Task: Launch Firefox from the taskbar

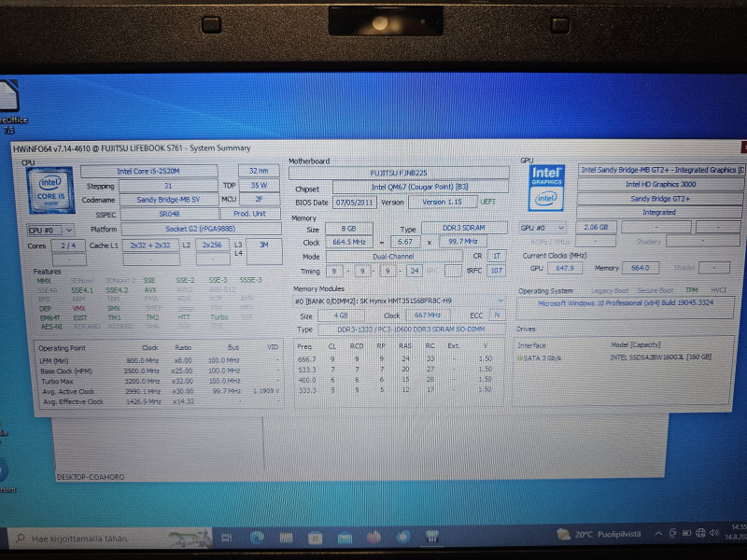Action: pyautogui.click(x=374, y=538)
